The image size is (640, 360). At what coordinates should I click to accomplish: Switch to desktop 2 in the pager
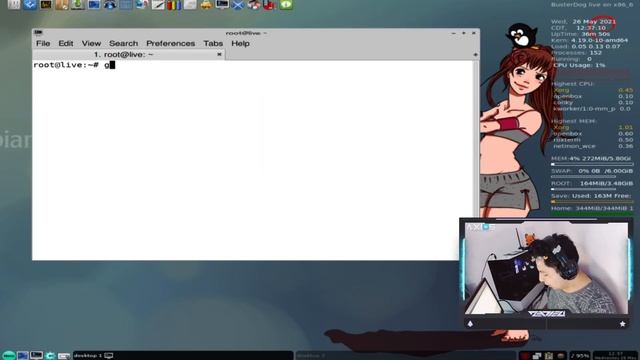(405, 356)
